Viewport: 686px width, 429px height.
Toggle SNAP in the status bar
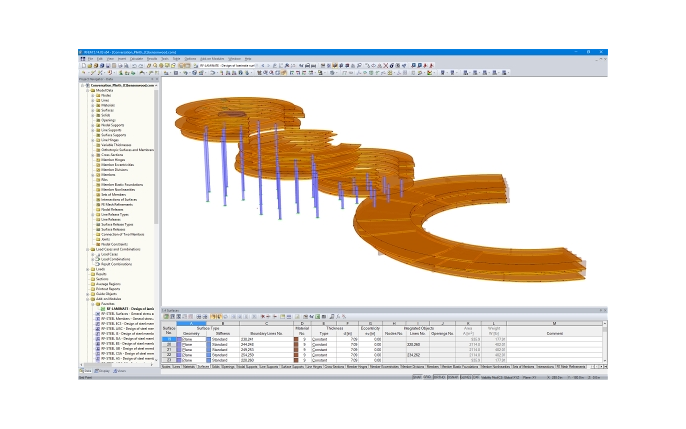[x=416, y=377]
